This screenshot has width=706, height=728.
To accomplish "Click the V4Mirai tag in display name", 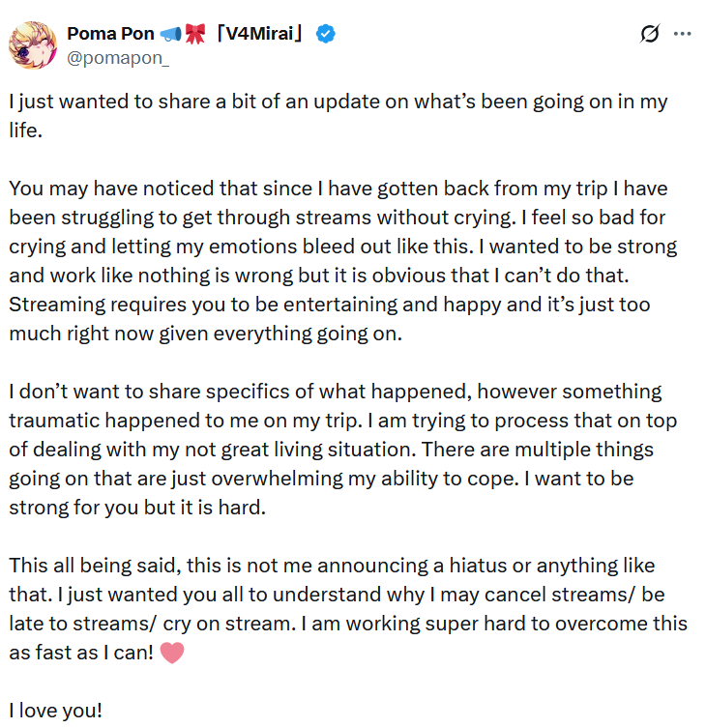I will click(x=259, y=34).
